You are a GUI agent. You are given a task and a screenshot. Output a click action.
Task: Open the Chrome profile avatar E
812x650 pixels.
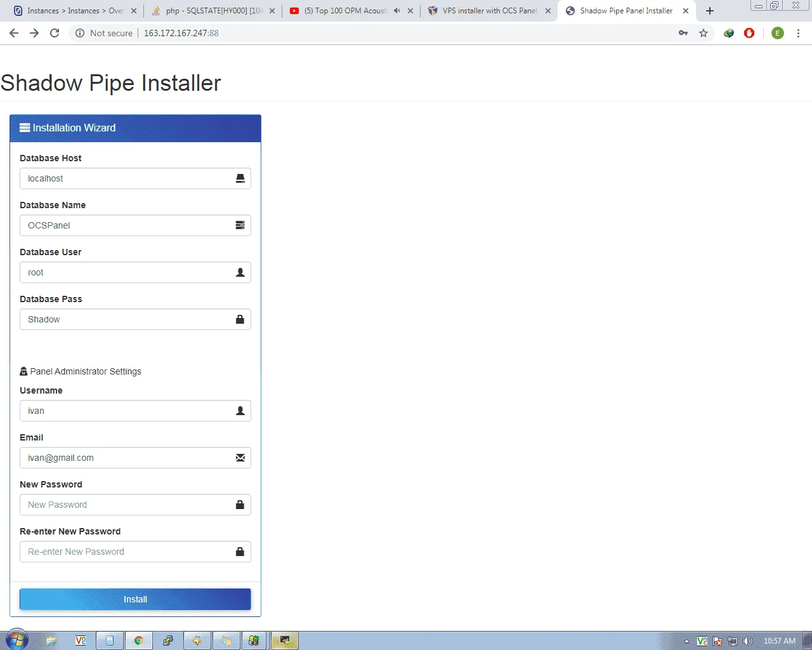(x=778, y=33)
